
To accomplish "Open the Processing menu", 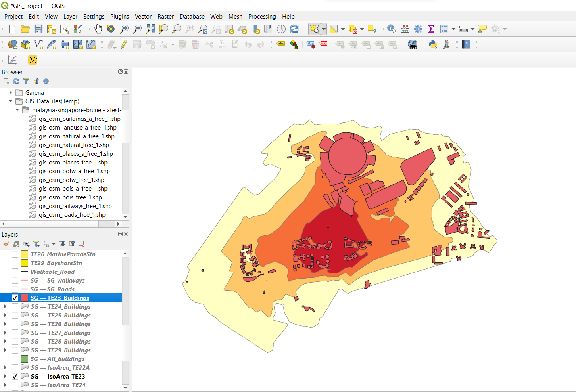I will (x=262, y=17).
